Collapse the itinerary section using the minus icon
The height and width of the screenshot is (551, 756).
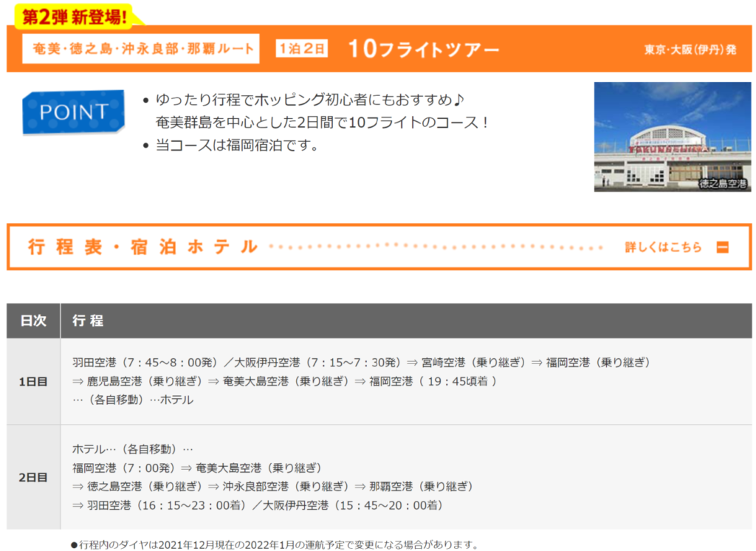722,247
